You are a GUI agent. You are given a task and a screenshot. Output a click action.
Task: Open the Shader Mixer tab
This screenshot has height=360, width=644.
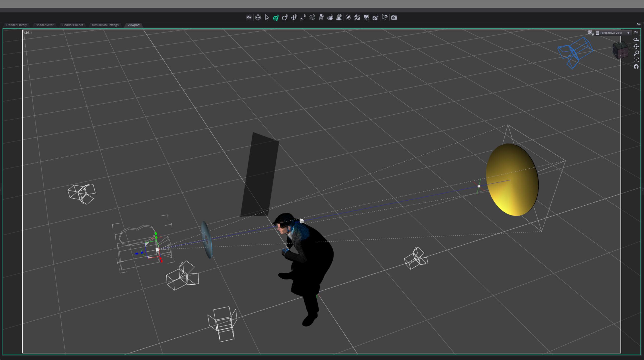click(45, 25)
